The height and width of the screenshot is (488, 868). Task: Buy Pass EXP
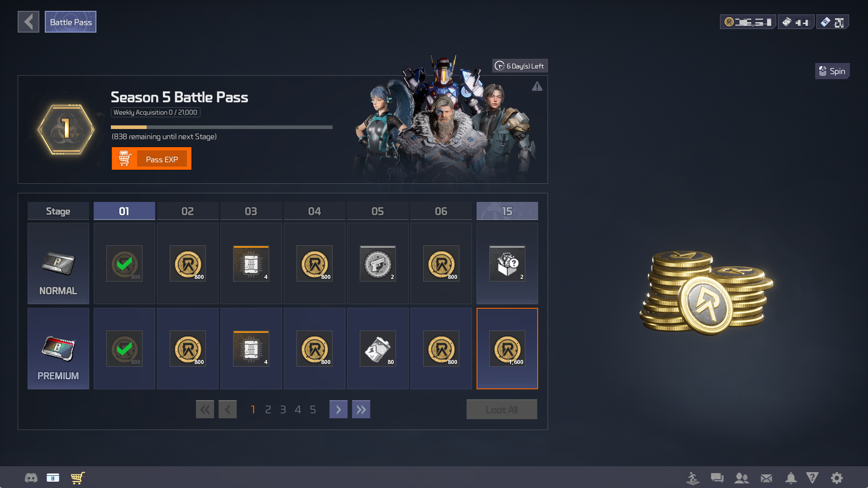[x=151, y=159]
